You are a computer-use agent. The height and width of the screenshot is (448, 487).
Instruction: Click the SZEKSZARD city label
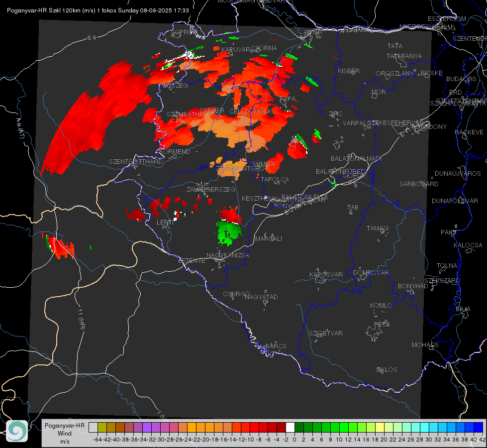(x=442, y=281)
